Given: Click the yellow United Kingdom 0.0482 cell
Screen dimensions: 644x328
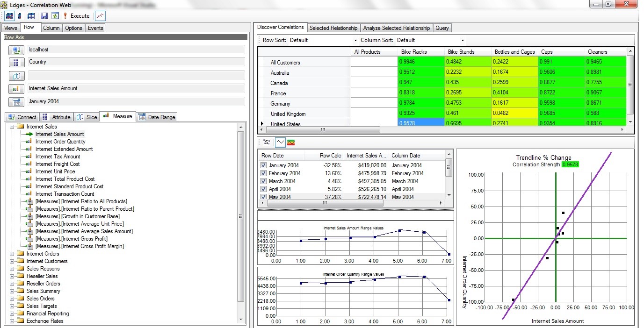Looking at the screenshot, I should point(514,114).
